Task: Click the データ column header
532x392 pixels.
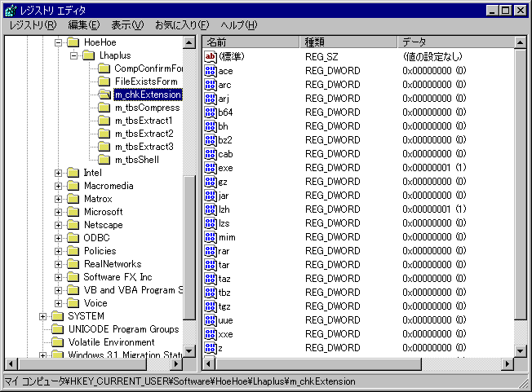Action: pos(454,42)
